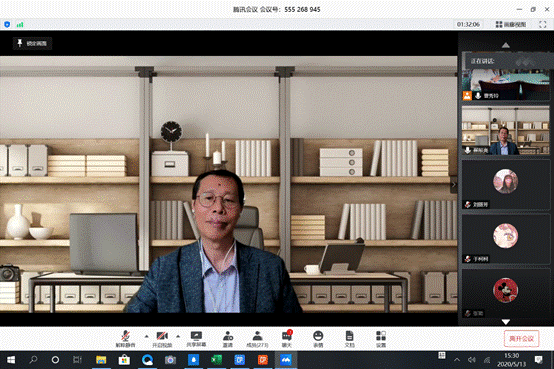Open the emoji reactions icon
554x369 pixels.
click(318, 339)
